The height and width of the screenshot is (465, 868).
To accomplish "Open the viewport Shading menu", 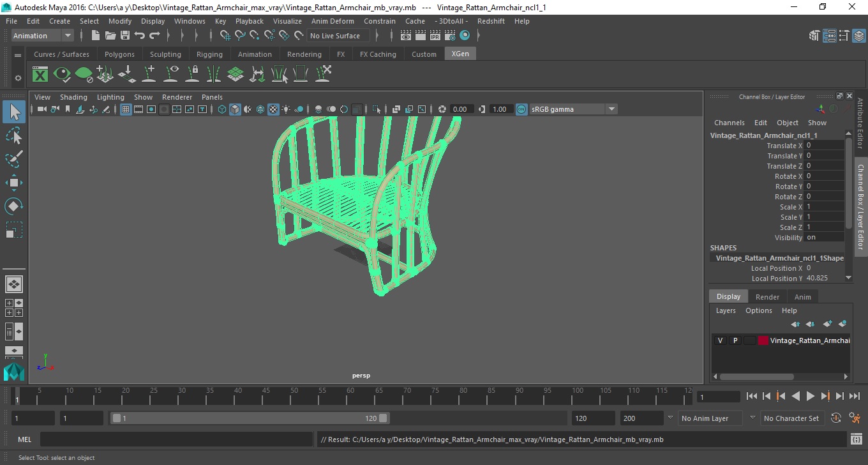I will point(73,97).
